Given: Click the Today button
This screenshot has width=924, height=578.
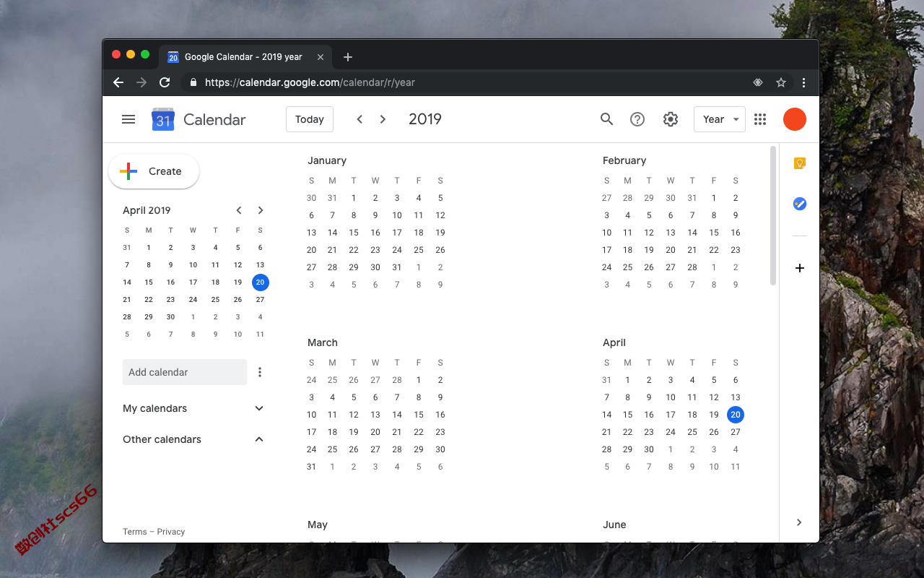Looking at the screenshot, I should 310,119.
